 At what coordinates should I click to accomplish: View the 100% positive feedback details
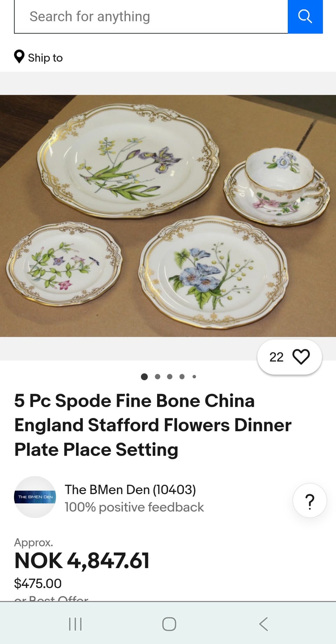[x=134, y=507]
